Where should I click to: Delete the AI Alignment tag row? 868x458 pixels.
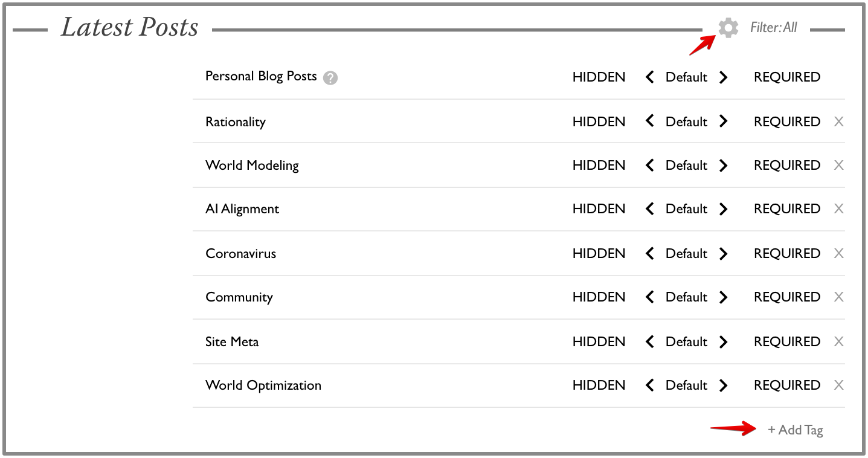[x=838, y=209]
